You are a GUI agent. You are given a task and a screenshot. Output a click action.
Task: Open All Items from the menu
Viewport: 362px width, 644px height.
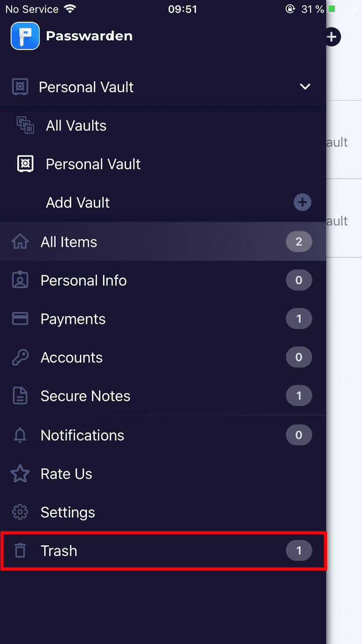[x=69, y=242]
